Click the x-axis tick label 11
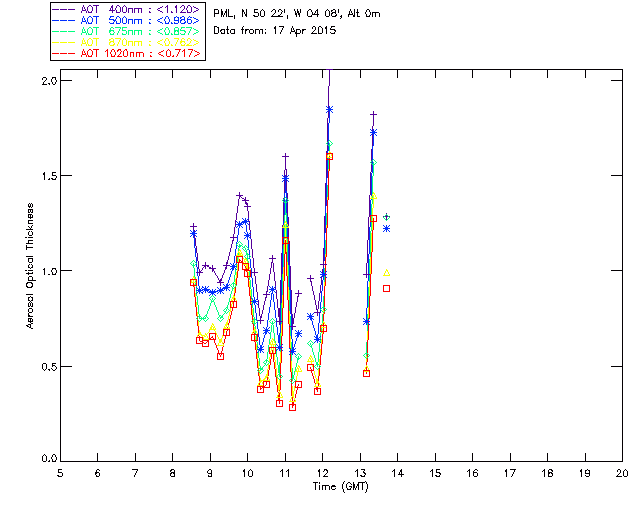 click(x=285, y=473)
